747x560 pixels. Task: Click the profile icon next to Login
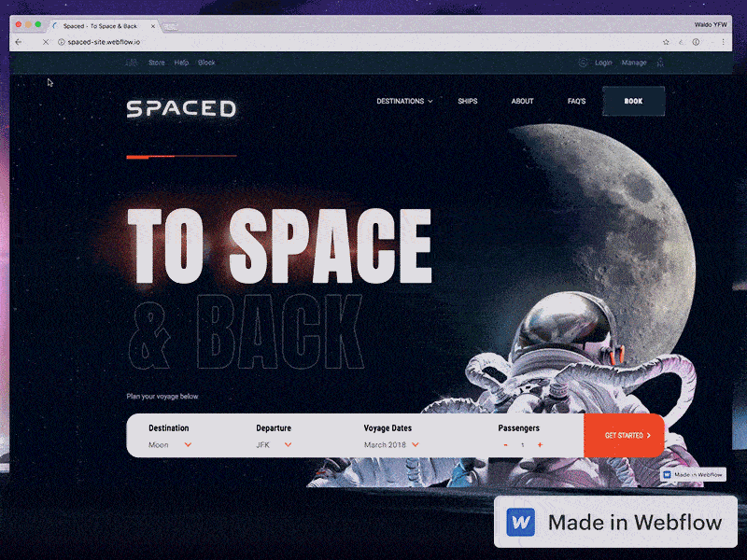click(x=585, y=62)
